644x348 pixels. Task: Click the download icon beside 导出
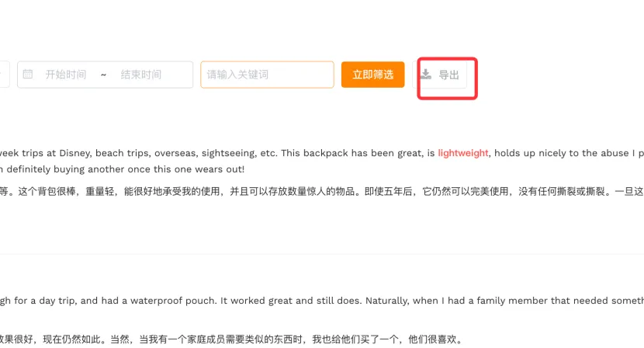426,75
